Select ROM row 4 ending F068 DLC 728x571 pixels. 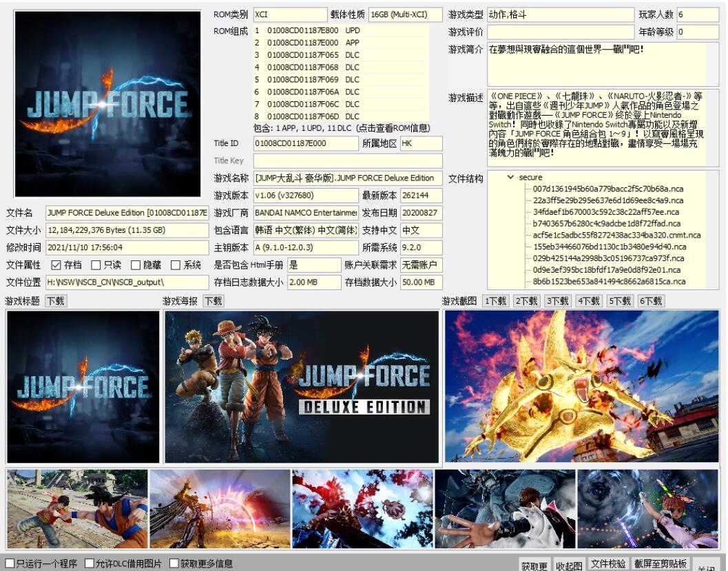click(341, 67)
